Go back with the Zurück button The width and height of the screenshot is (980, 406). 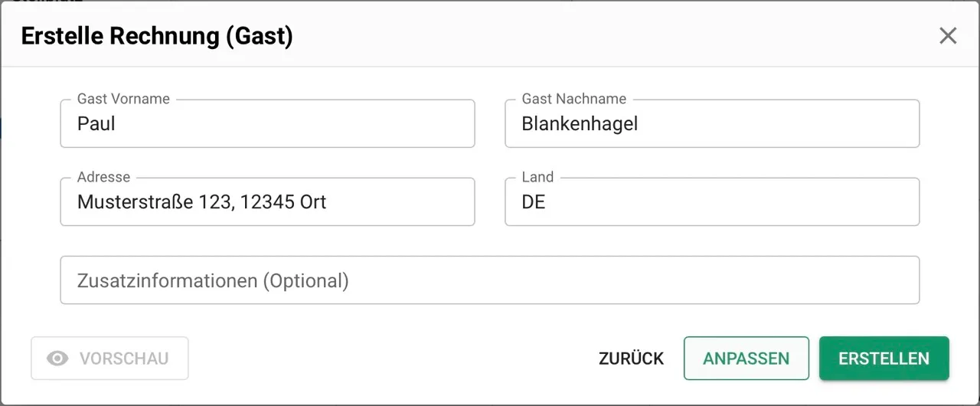click(x=631, y=359)
